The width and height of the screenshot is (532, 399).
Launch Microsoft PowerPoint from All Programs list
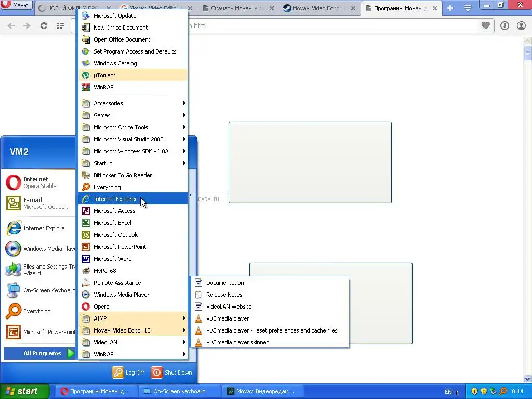[x=133, y=247]
